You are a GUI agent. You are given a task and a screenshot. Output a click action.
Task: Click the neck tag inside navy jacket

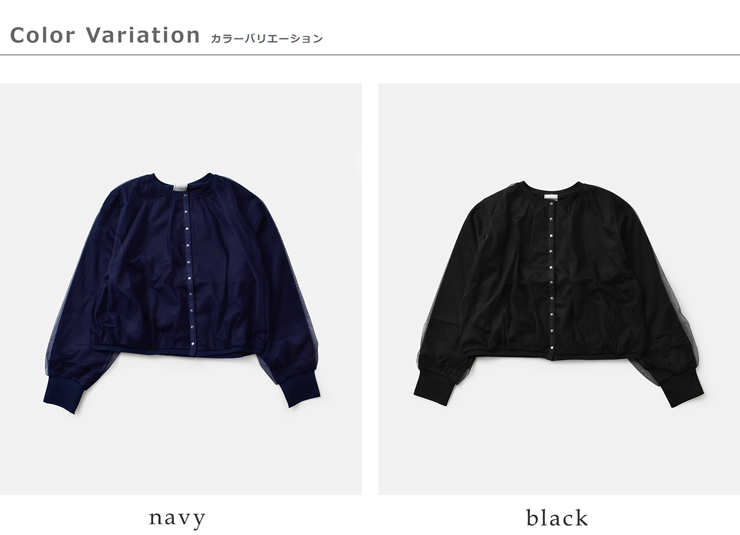point(178,188)
